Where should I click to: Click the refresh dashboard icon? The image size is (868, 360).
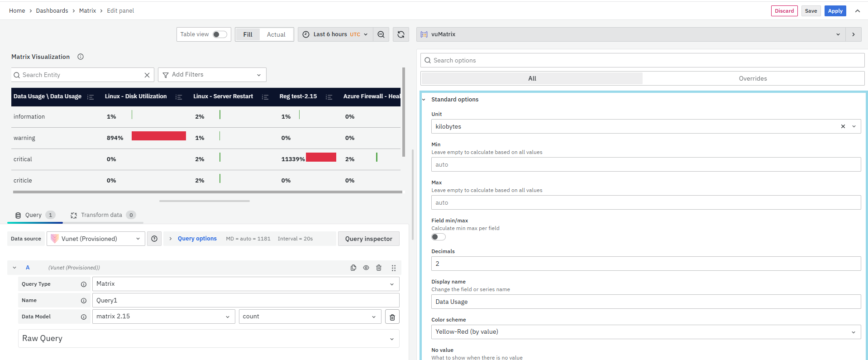click(x=401, y=34)
